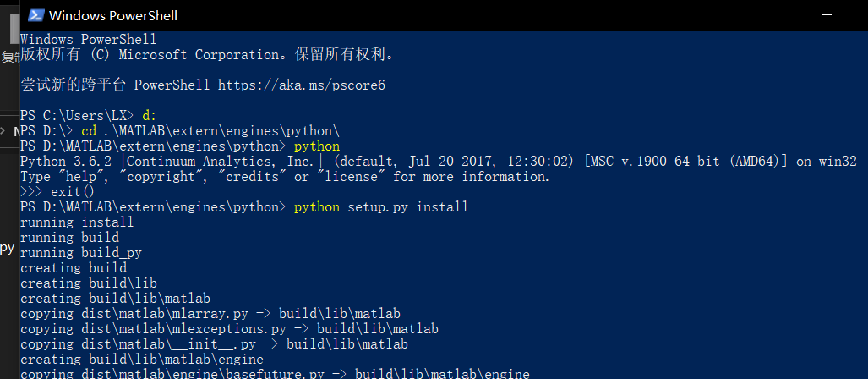Click the Windows PowerShell title text
Image resolution: width=868 pixels, height=379 pixels.
(x=113, y=15)
